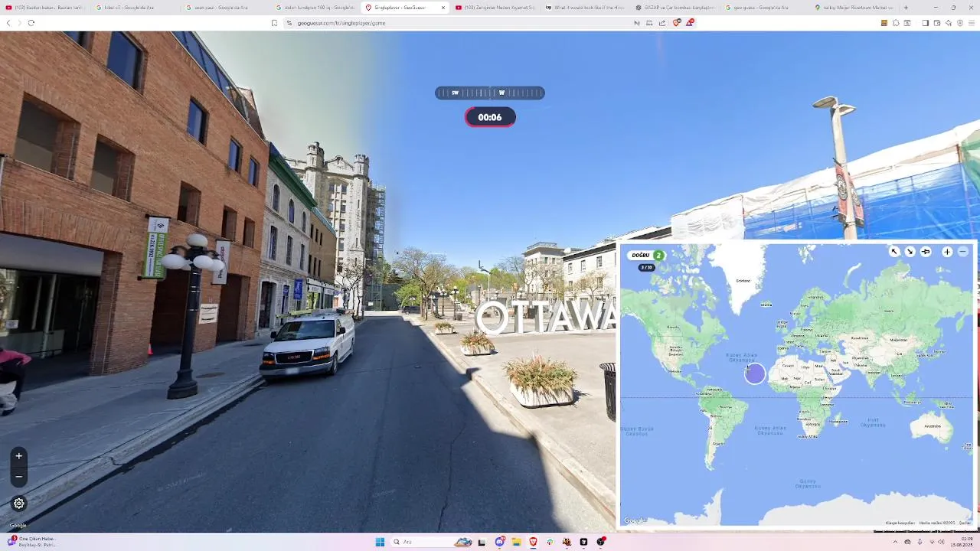Screen dimensions: 980x551
Task: Zoom in the guess map with plus button
Action: 947,252
